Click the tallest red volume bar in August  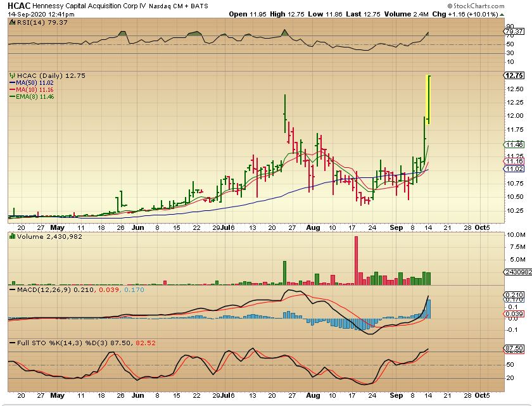point(356,260)
